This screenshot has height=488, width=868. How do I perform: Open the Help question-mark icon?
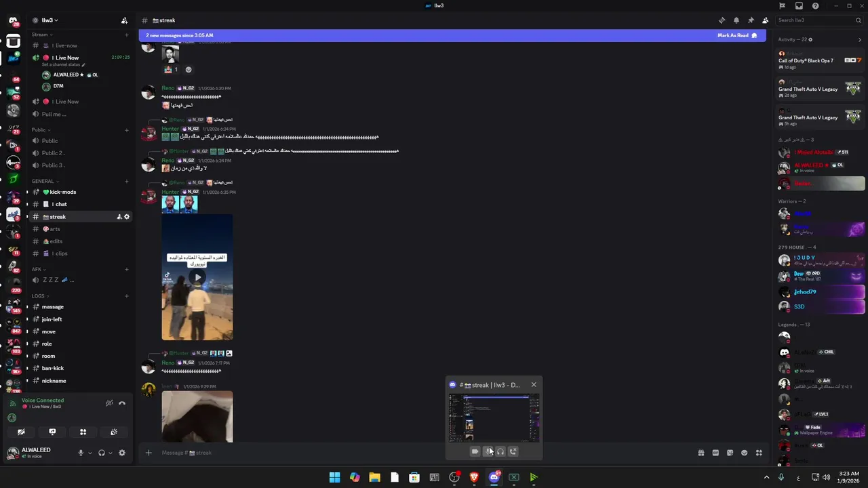point(815,5)
